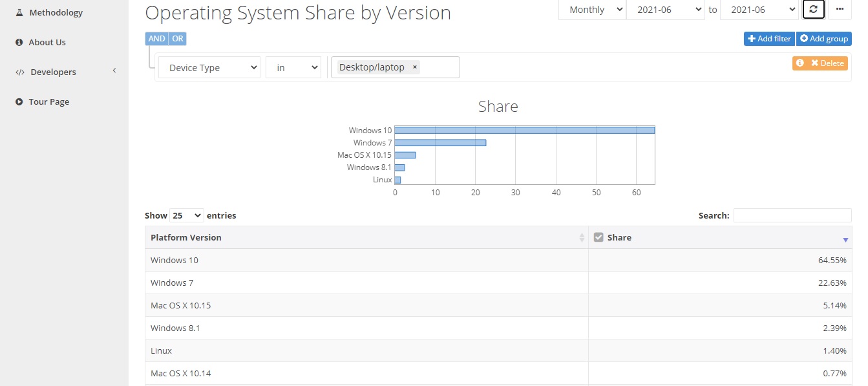Open the three-dots more options menu
Viewport: 868px width, 386px height.
click(840, 10)
